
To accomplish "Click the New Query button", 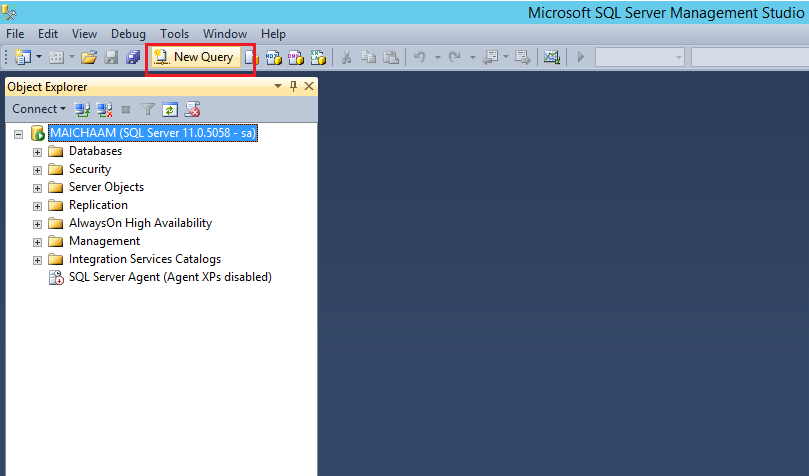I will coord(195,57).
